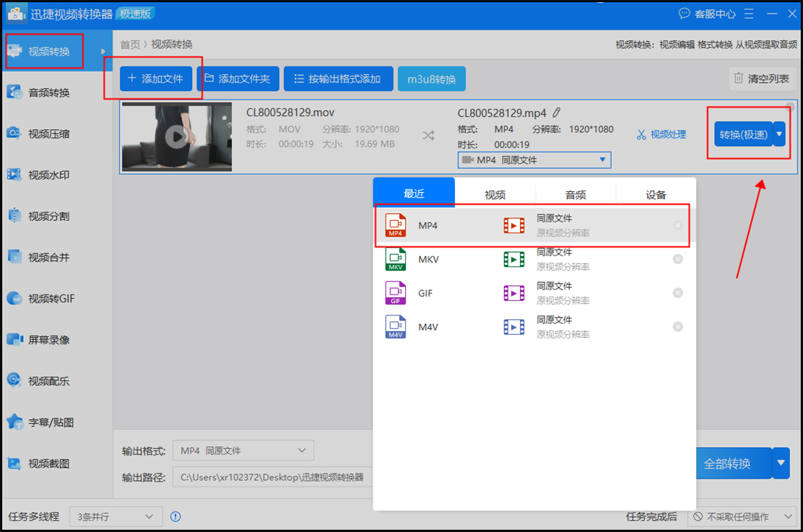
Task: Click the m3u8转换 button
Action: (432, 79)
